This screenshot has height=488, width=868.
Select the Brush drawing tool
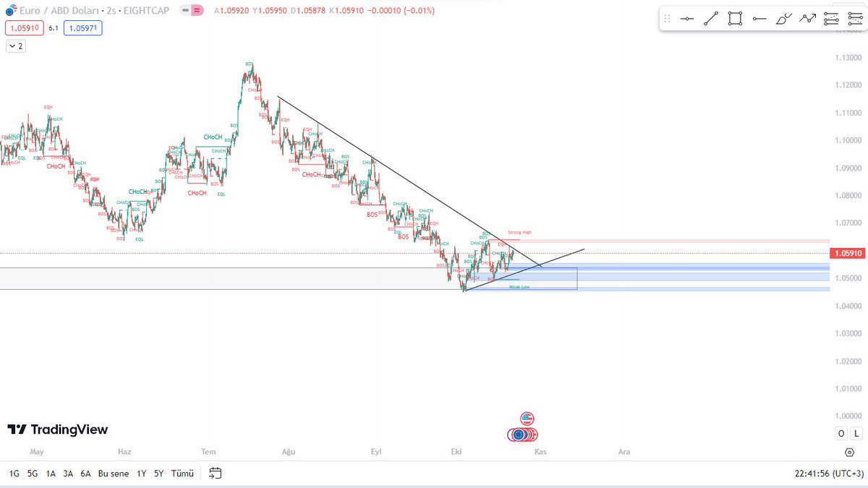783,18
